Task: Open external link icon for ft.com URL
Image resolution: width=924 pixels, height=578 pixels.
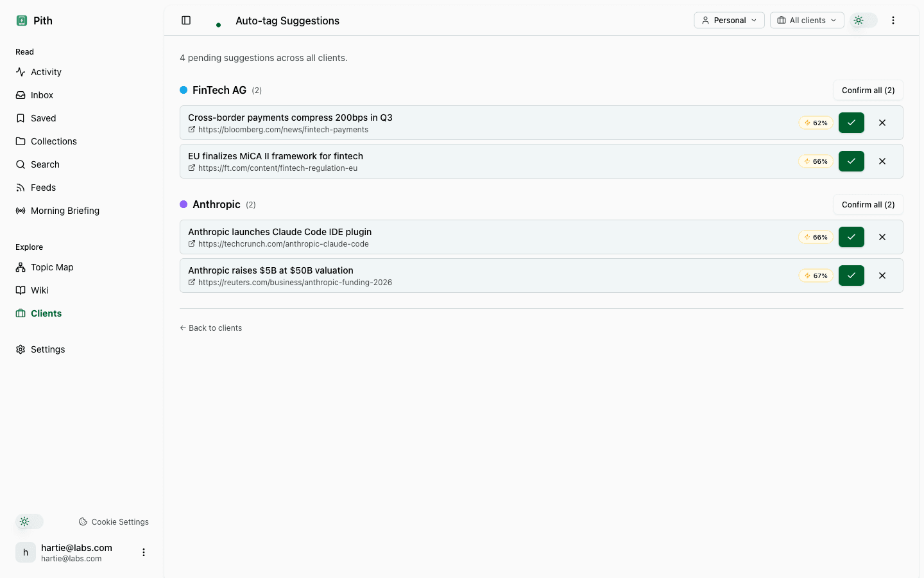Action: point(192,168)
